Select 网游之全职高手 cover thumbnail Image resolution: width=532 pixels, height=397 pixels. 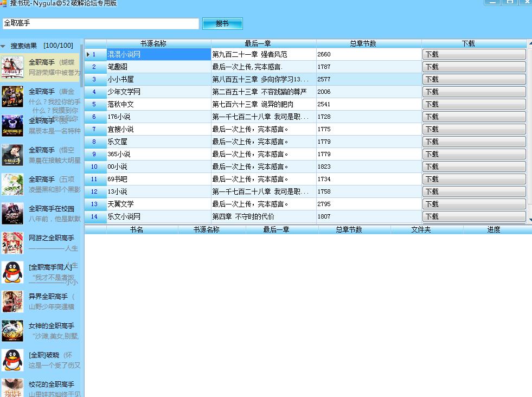[12, 242]
